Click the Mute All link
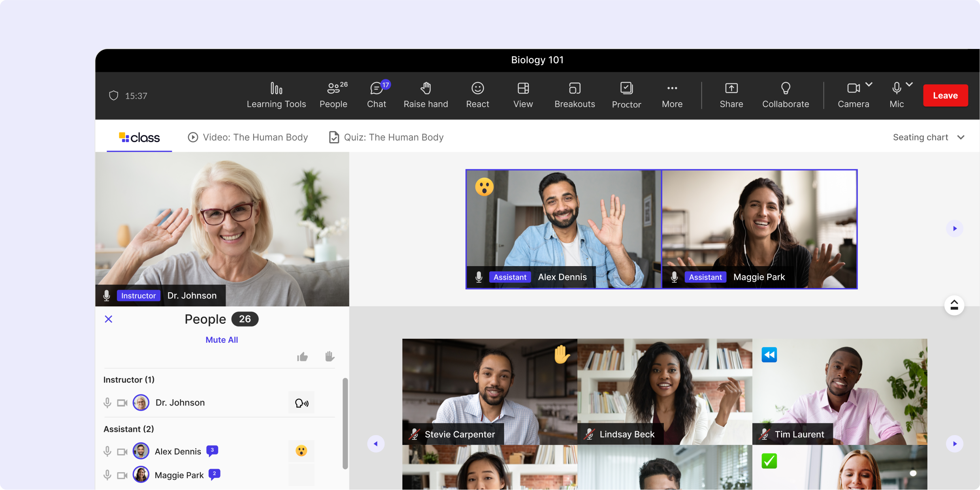Image resolution: width=980 pixels, height=490 pixels. pyautogui.click(x=221, y=339)
